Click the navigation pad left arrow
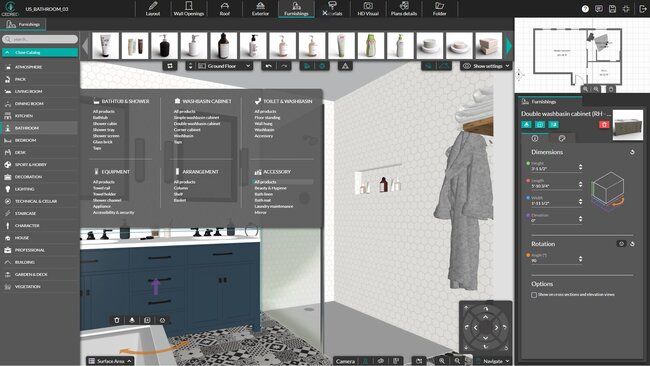650x366 pixels. tap(475, 327)
